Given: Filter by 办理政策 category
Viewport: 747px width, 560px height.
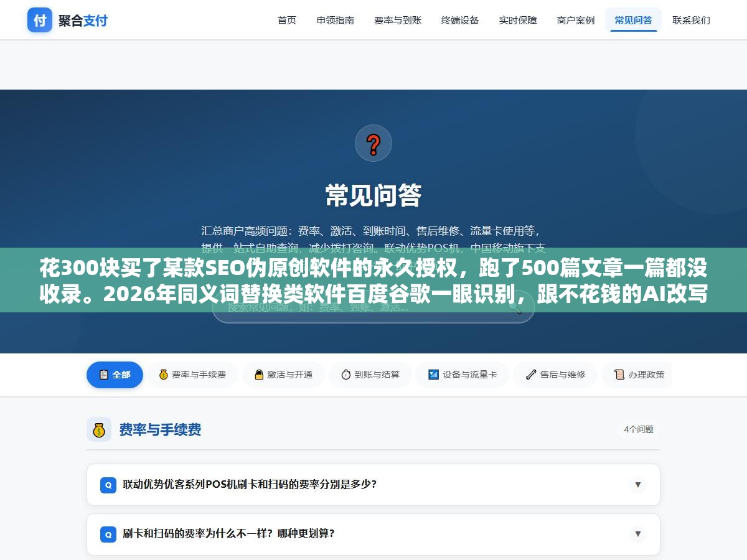Looking at the screenshot, I should coord(637,375).
